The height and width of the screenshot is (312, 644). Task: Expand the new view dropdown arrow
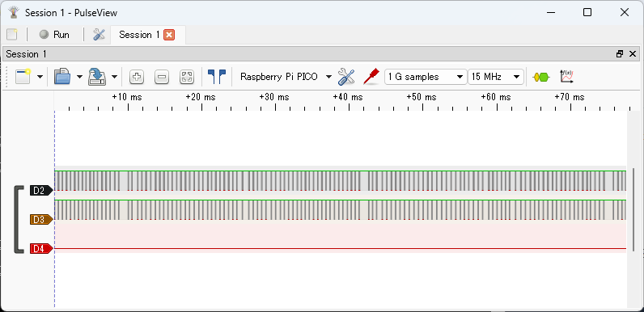tap(40, 77)
